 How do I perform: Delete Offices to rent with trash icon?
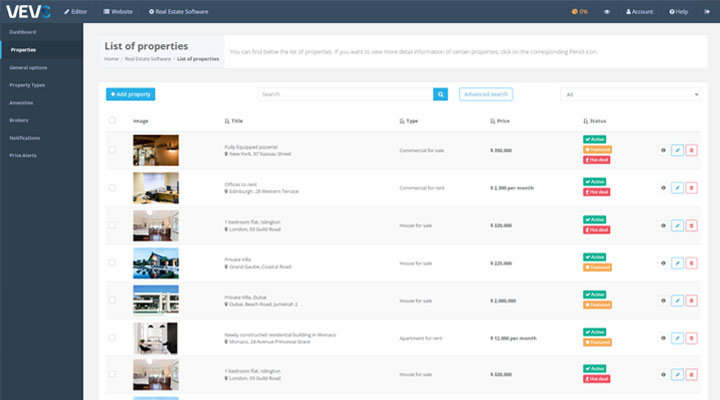tap(692, 188)
